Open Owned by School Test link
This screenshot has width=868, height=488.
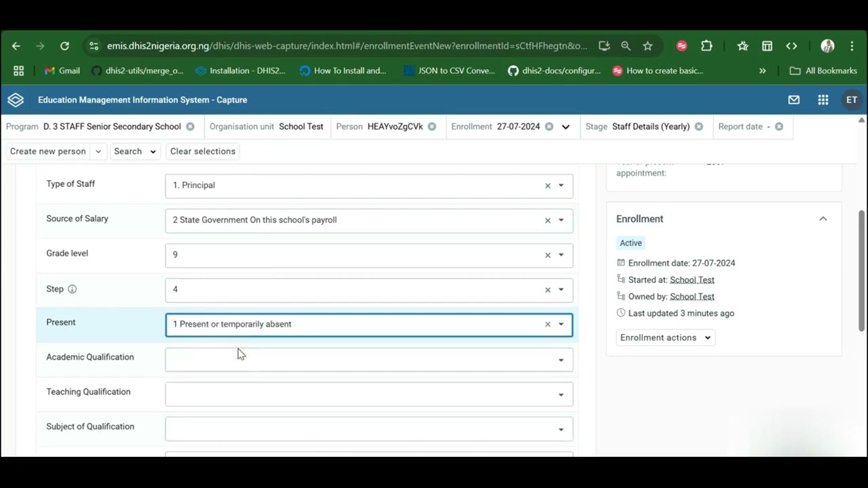click(692, 297)
